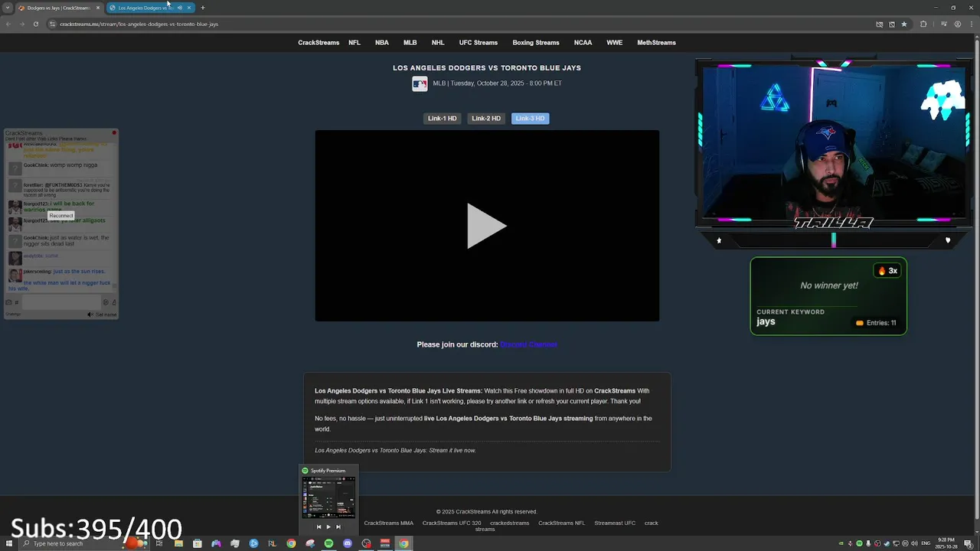980x551 pixels.
Task: Open the WWE section in the nav bar
Action: (615, 43)
